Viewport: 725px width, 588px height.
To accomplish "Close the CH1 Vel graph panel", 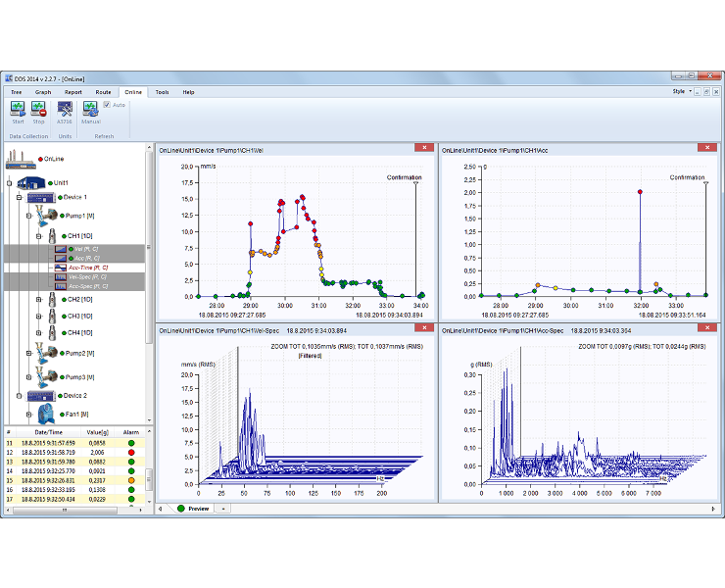I will [424, 148].
